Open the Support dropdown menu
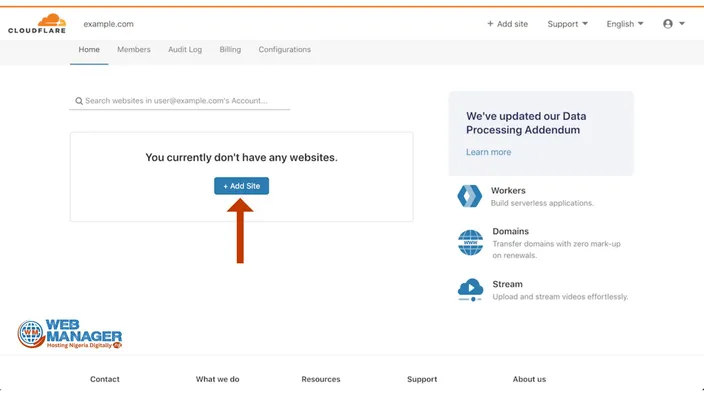 pyautogui.click(x=567, y=24)
